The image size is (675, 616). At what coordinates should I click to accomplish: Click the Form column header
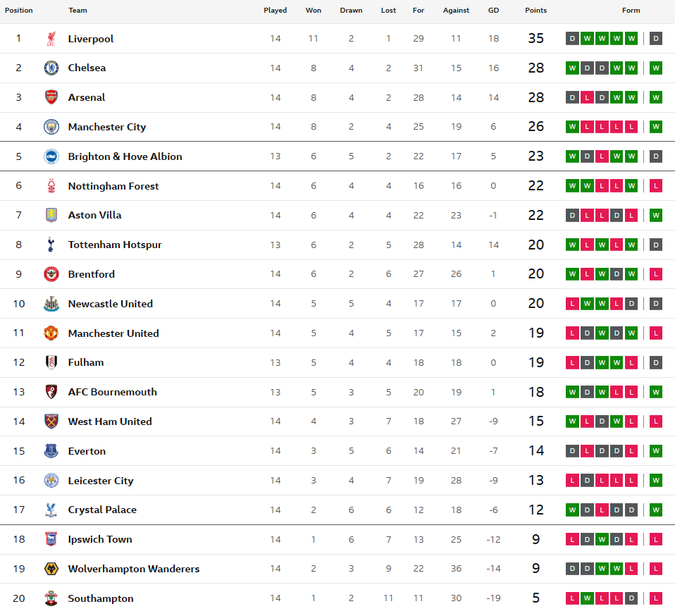[631, 11]
